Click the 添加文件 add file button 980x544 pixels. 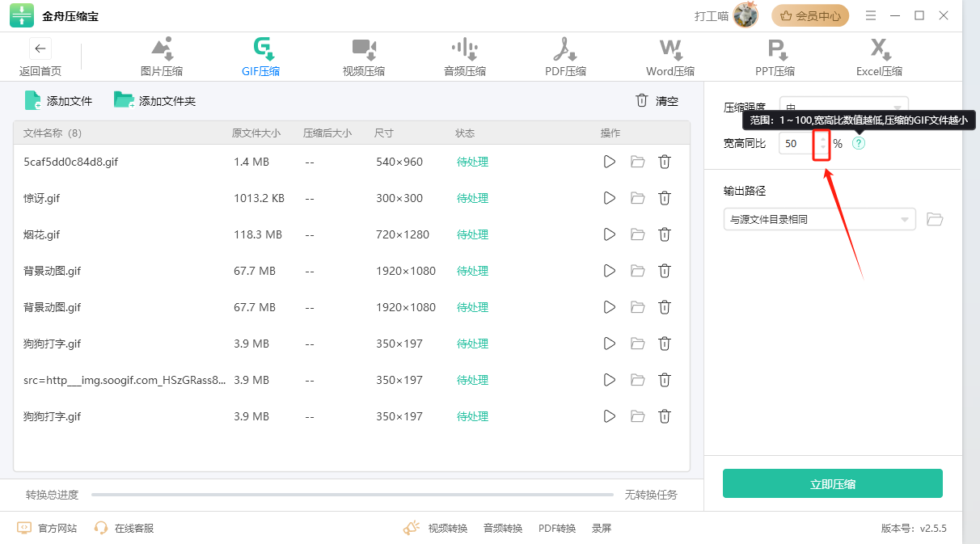coord(58,101)
